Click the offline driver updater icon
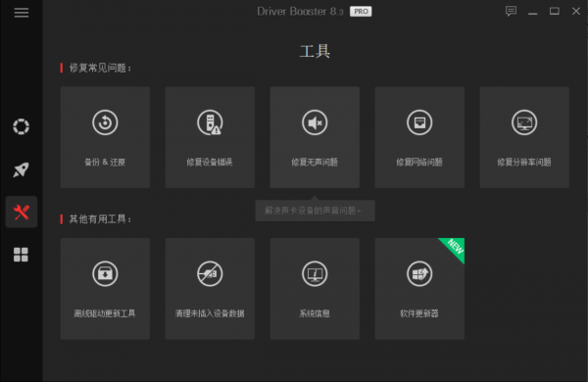Viewport: 588px width, 382px height. point(105,273)
